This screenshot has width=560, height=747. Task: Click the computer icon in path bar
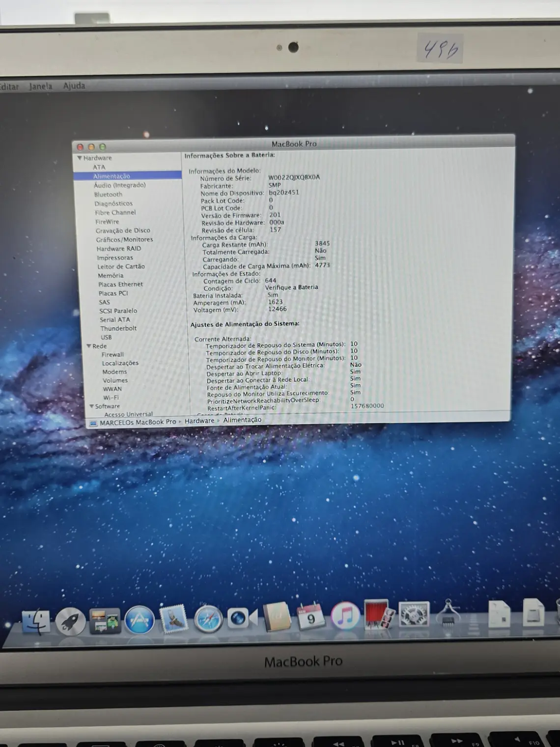pos(93,423)
